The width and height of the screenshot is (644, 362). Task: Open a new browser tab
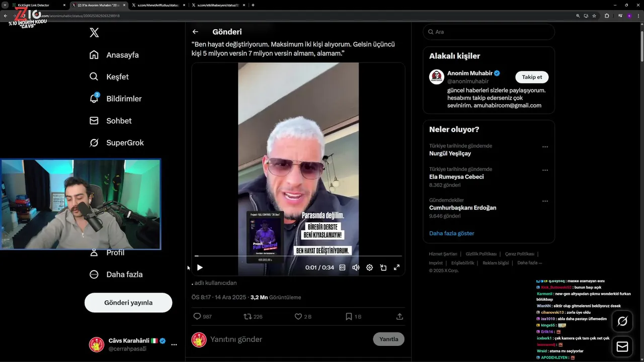click(x=253, y=5)
